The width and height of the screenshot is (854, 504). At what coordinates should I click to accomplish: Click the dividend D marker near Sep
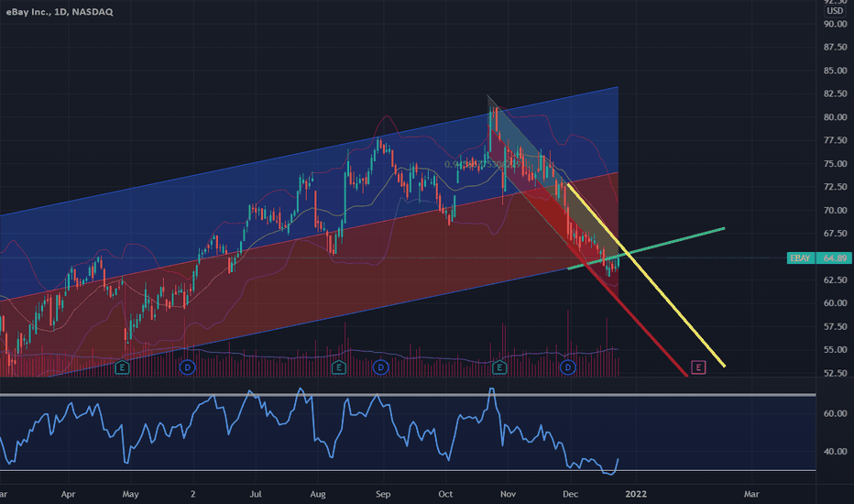(x=380, y=367)
